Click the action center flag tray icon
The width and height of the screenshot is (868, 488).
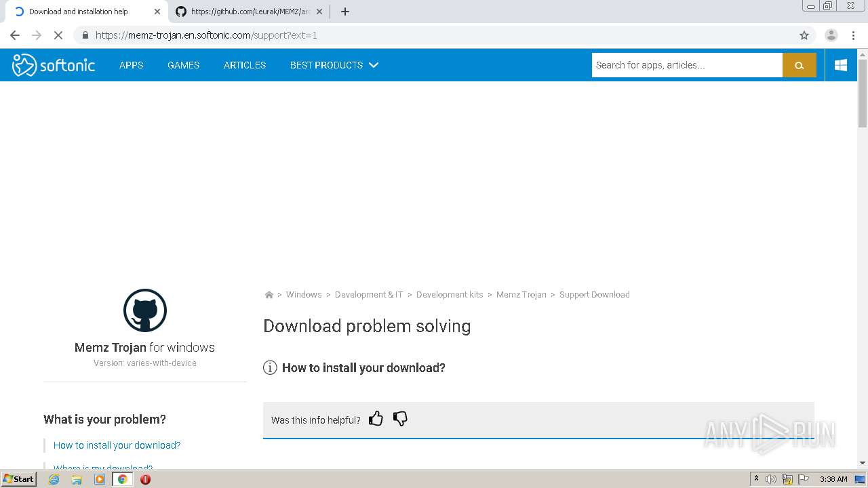click(804, 479)
